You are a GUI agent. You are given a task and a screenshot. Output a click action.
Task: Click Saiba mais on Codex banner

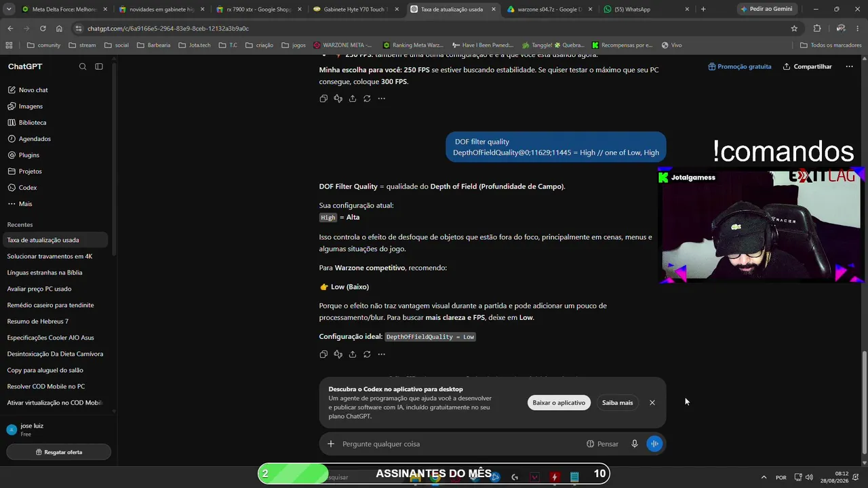(x=617, y=403)
